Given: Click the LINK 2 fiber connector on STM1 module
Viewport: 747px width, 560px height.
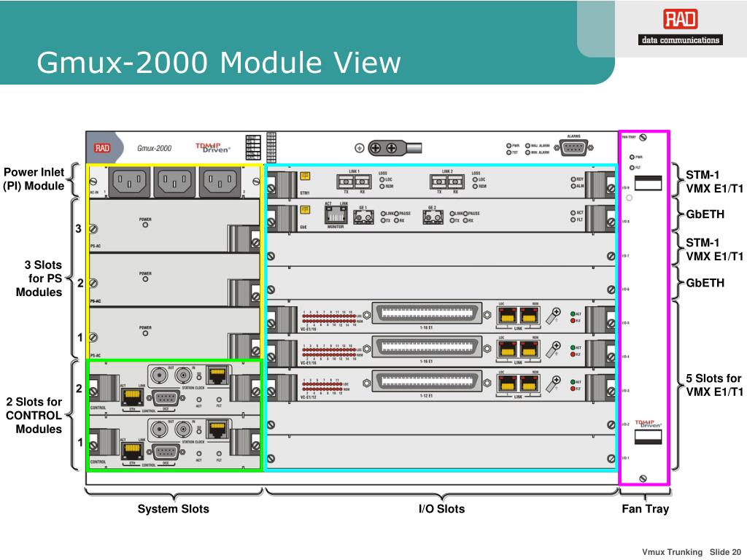Looking at the screenshot, I should 447,182.
